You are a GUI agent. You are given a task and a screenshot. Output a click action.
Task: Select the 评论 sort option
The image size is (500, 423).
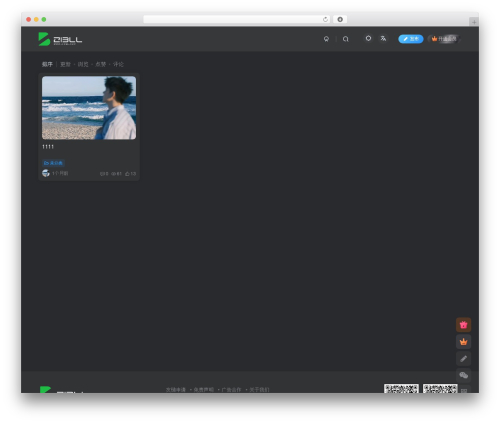tap(118, 64)
